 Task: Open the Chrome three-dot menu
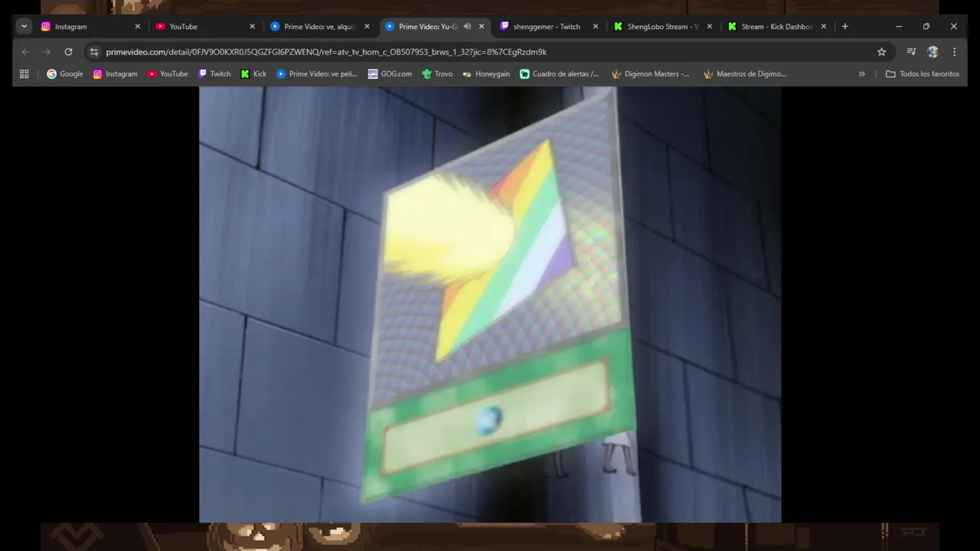954,51
